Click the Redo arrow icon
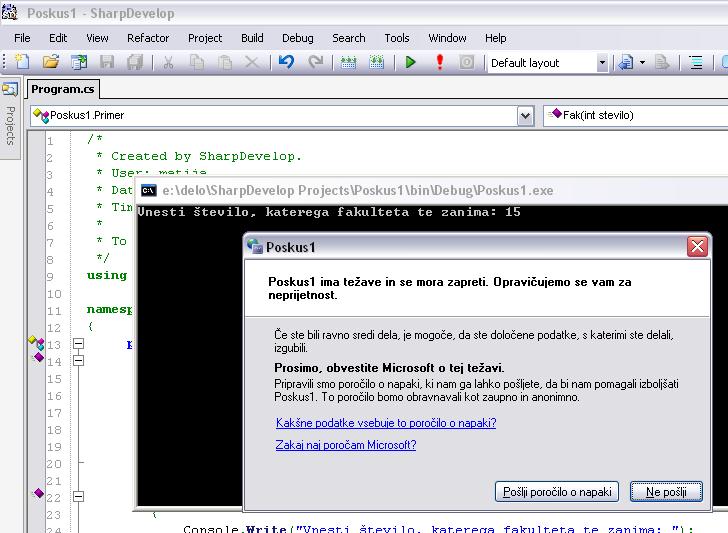Image resolution: width=728 pixels, height=533 pixels. tap(316, 62)
